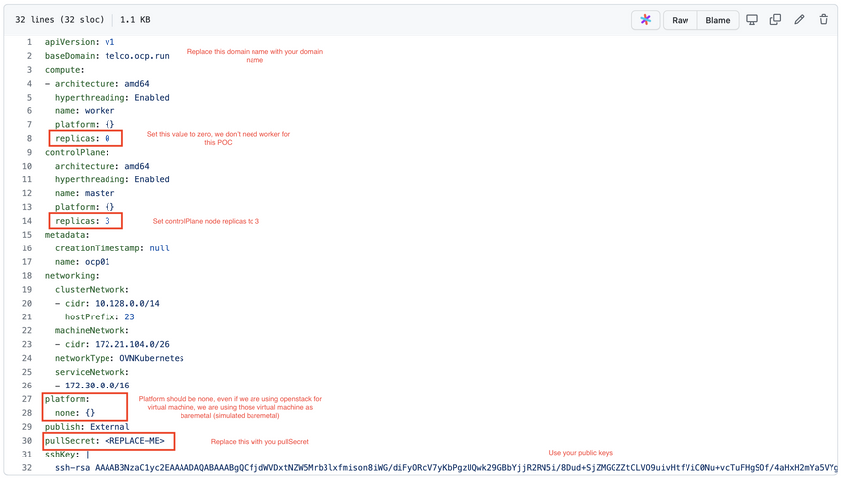Click the baseDomain telco.ocp.run value

[136, 57]
